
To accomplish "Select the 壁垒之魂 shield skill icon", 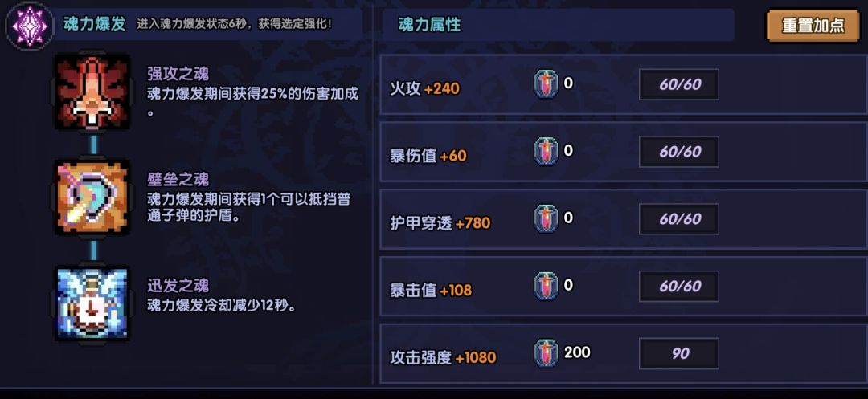I will pos(92,198).
